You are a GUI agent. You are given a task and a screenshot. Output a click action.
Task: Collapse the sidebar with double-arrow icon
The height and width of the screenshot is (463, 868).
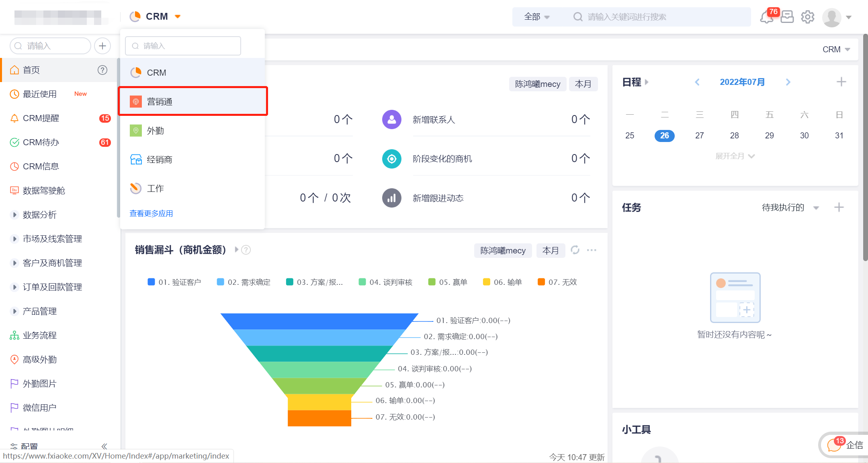(x=104, y=446)
